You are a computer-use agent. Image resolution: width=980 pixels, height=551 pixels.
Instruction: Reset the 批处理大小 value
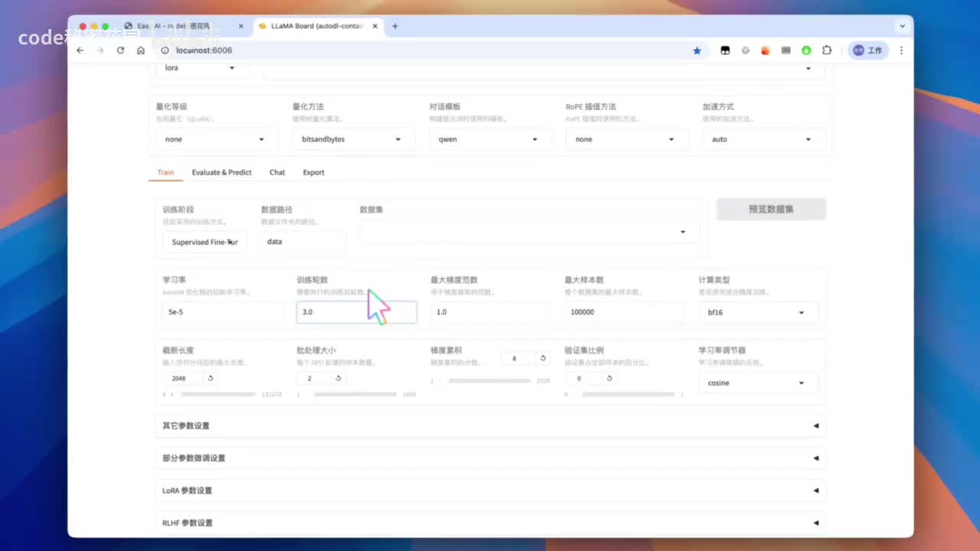point(338,378)
